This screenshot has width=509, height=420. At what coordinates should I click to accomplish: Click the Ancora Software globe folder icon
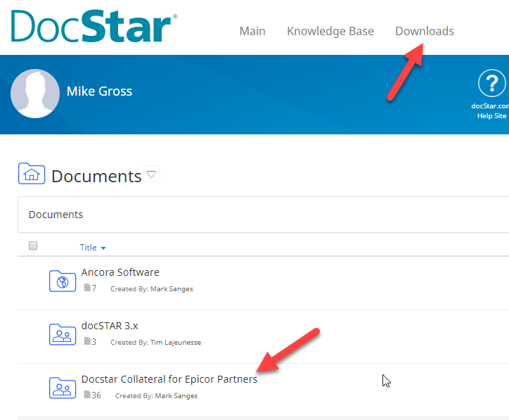coord(63,281)
